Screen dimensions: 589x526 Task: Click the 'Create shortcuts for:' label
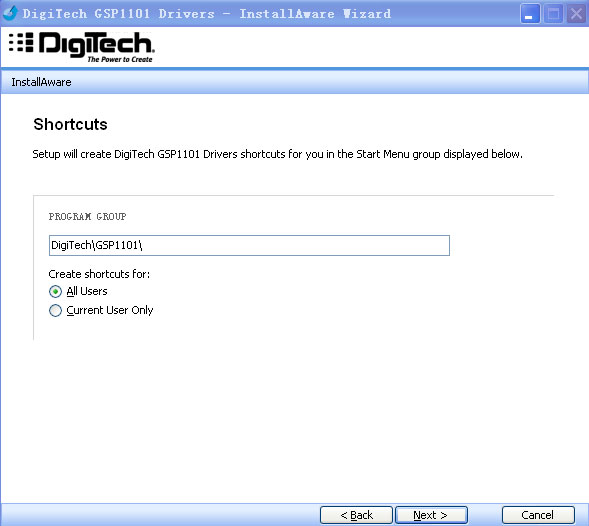(99, 274)
